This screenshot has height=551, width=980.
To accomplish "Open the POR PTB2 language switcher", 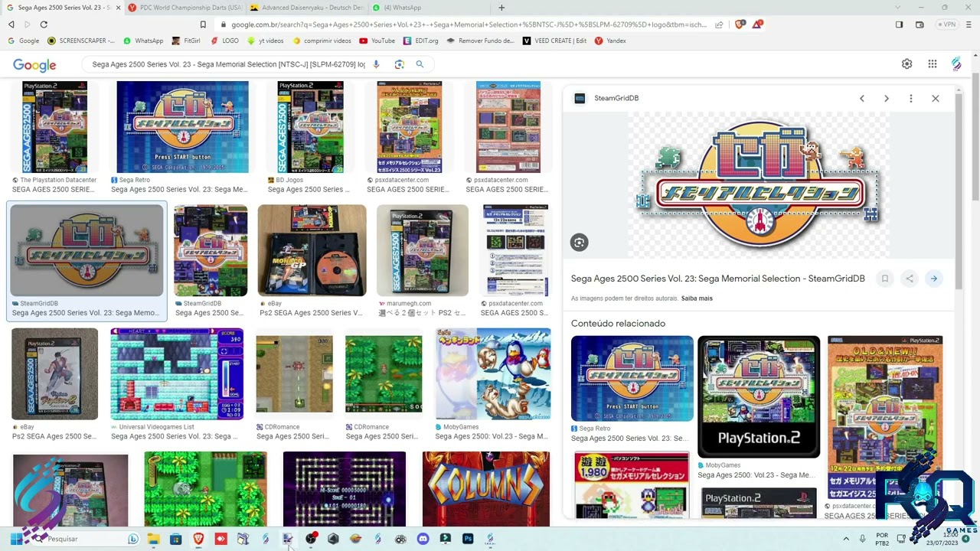I will point(882,539).
